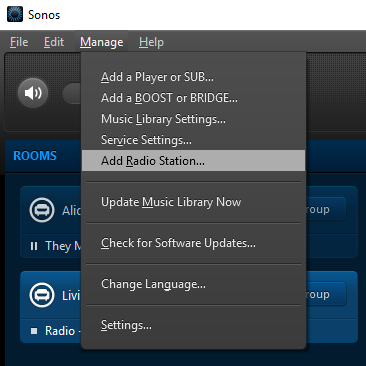Mute the volume with speaker icon

pyautogui.click(x=33, y=93)
